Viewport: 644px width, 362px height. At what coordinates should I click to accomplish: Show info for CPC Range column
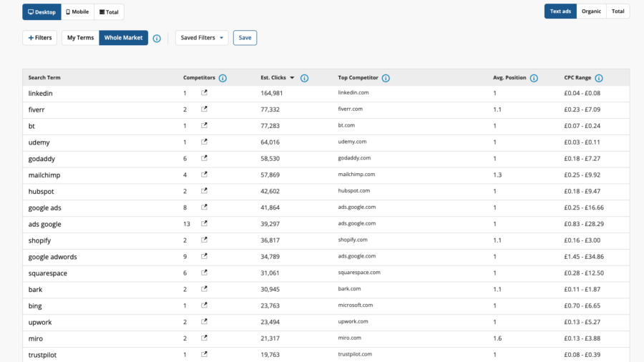[x=599, y=78]
